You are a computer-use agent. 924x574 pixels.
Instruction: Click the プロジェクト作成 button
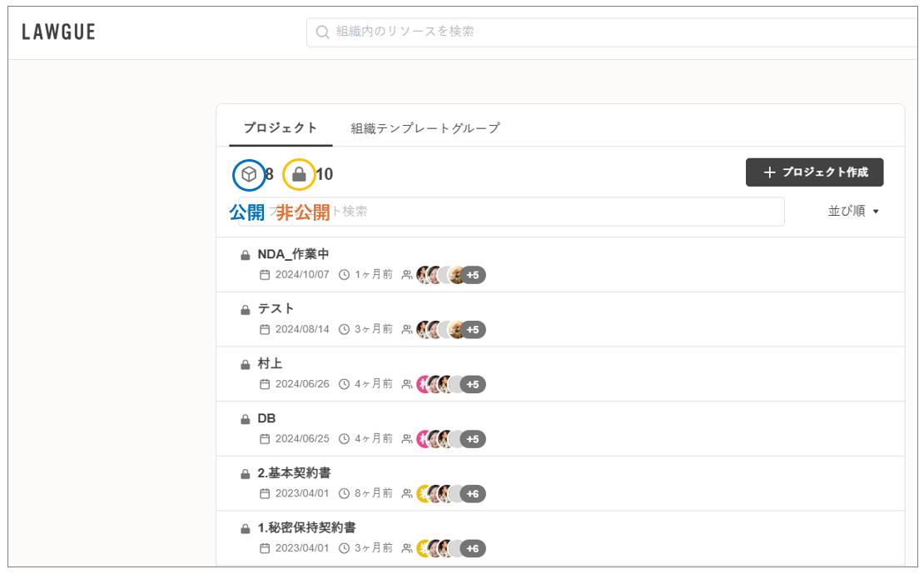coord(814,172)
